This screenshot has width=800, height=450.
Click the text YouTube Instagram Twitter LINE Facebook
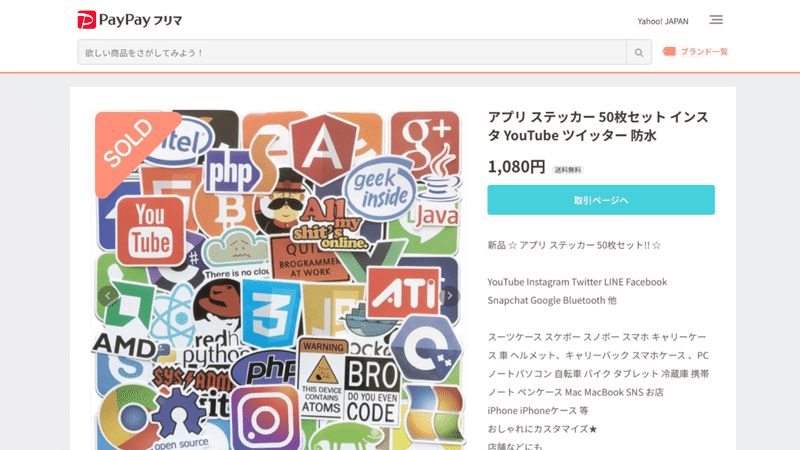577,282
